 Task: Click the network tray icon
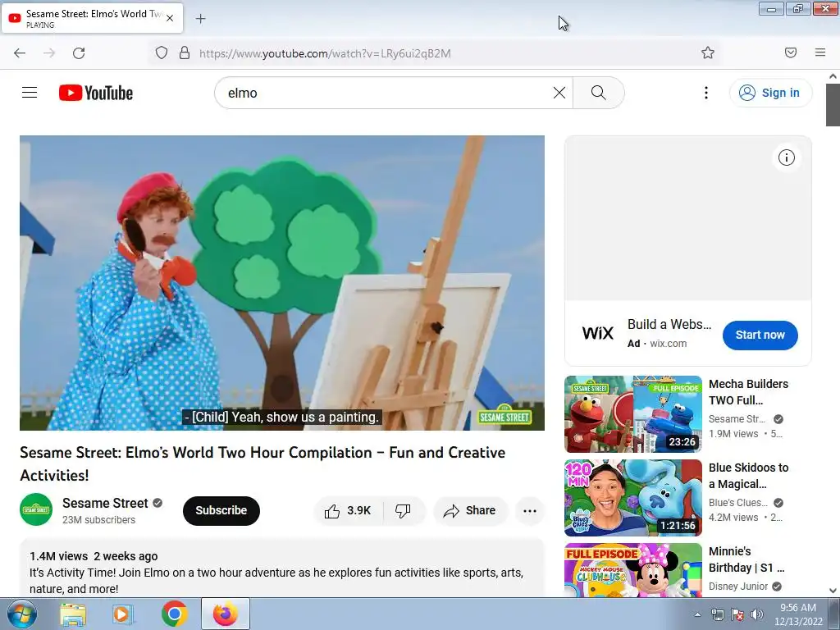(x=717, y=615)
